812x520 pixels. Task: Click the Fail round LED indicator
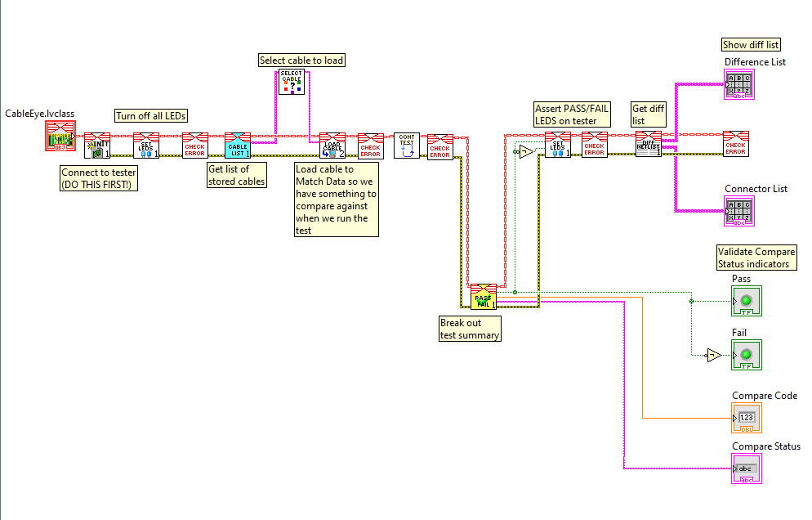pyautogui.click(x=746, y=355)
